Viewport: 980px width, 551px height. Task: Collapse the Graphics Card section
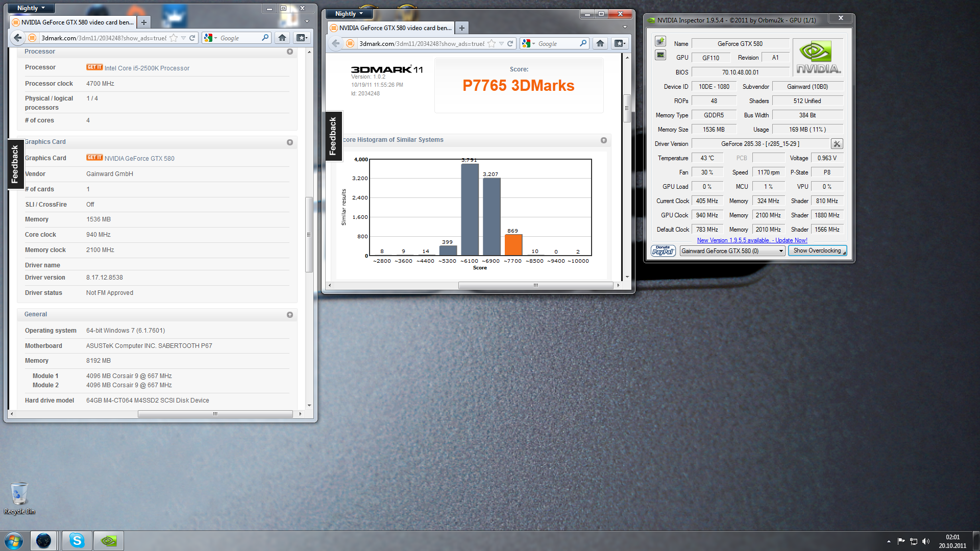290,142
